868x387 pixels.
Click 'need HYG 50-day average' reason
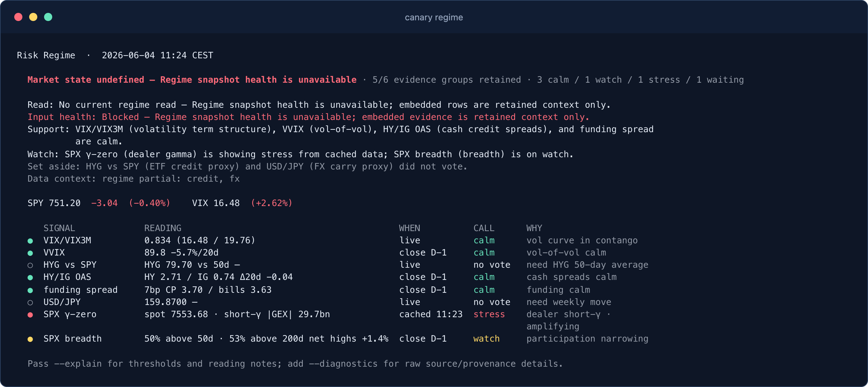(x=587, y=265)
